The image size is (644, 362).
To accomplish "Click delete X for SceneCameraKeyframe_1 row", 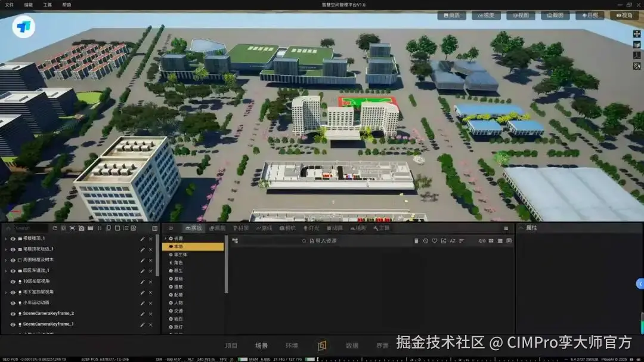I will click(x=151, y=324).
